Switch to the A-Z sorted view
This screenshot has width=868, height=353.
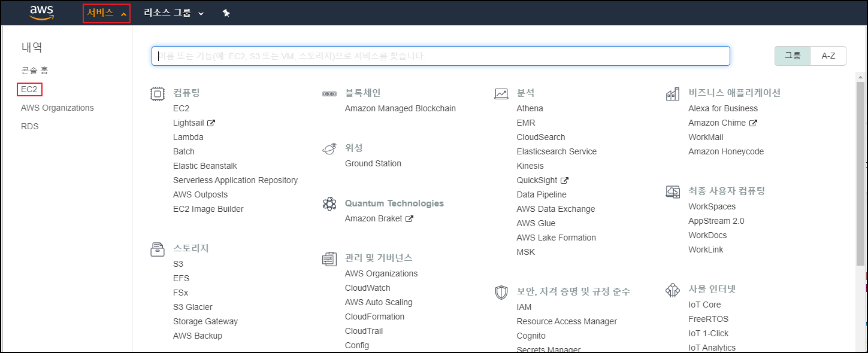coord(828,56)
